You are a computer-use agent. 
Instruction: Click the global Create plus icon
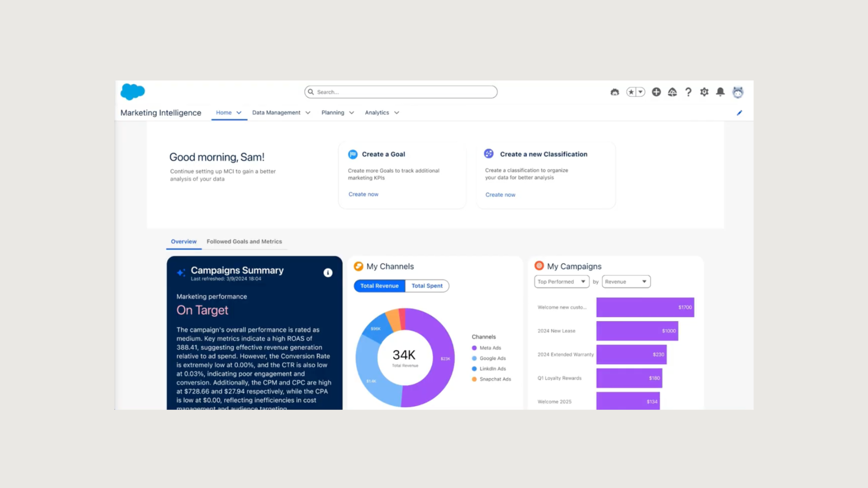coord(656,92)
